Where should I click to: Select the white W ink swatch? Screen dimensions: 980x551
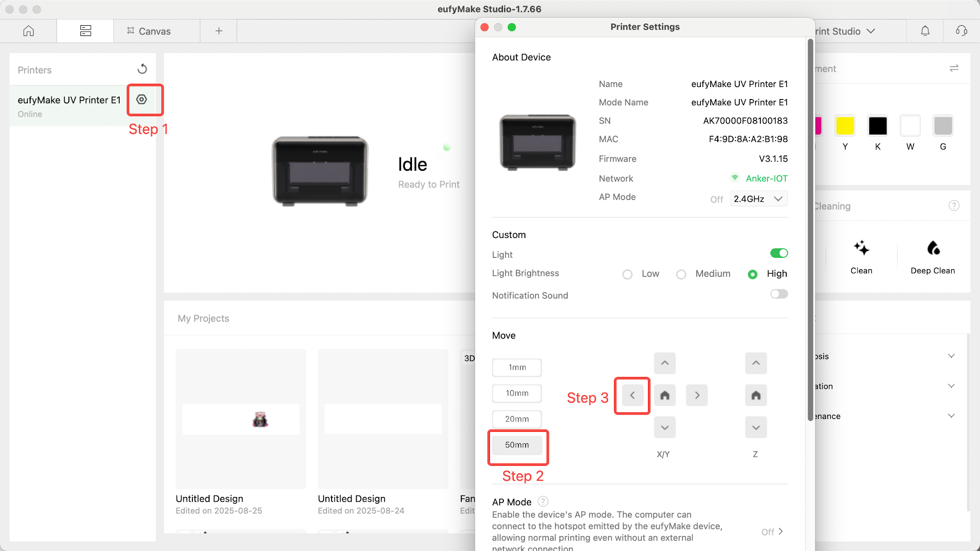click(x=910, y=126)
